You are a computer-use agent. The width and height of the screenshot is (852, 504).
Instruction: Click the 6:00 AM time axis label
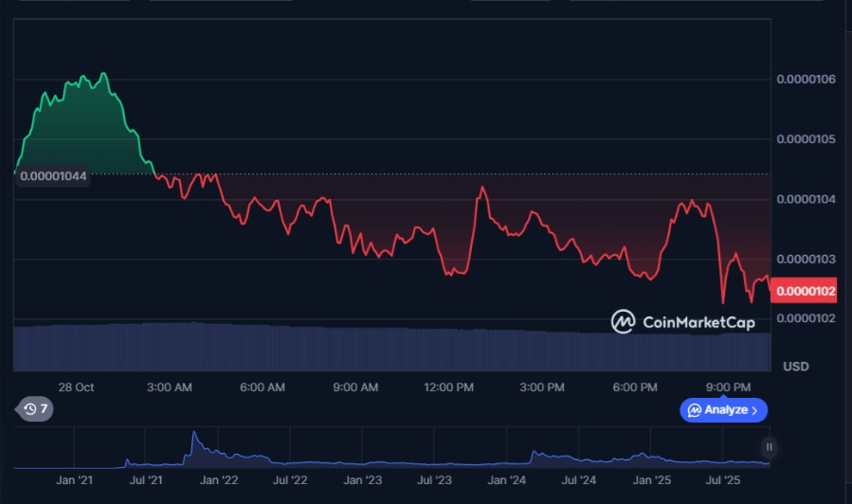click(x=263, y=387)
